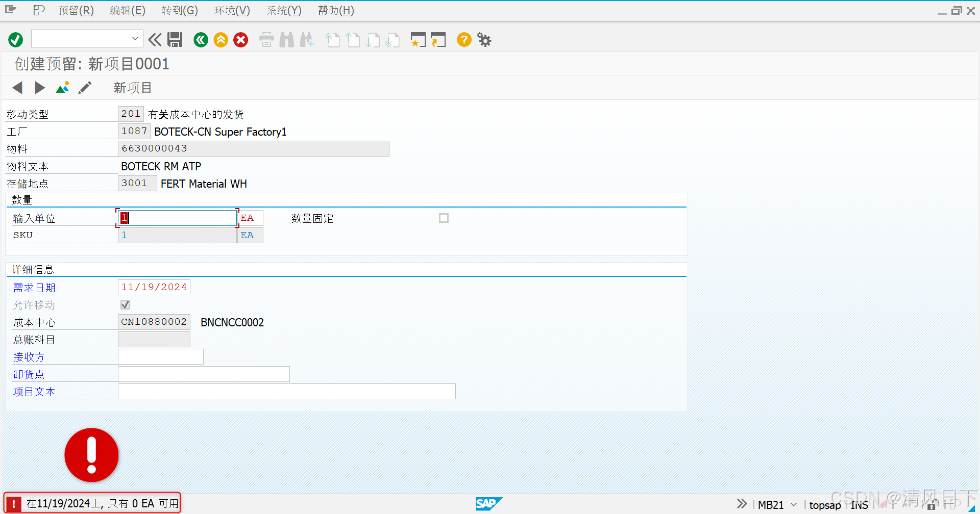Click the green Enter checkmark icon
This screenshot has height=514, width=980.
15,40
